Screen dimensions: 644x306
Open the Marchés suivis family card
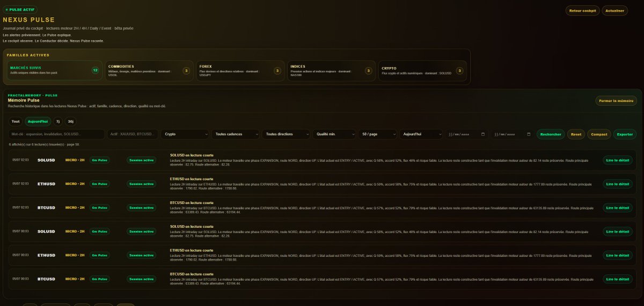(x=55, y=70)
